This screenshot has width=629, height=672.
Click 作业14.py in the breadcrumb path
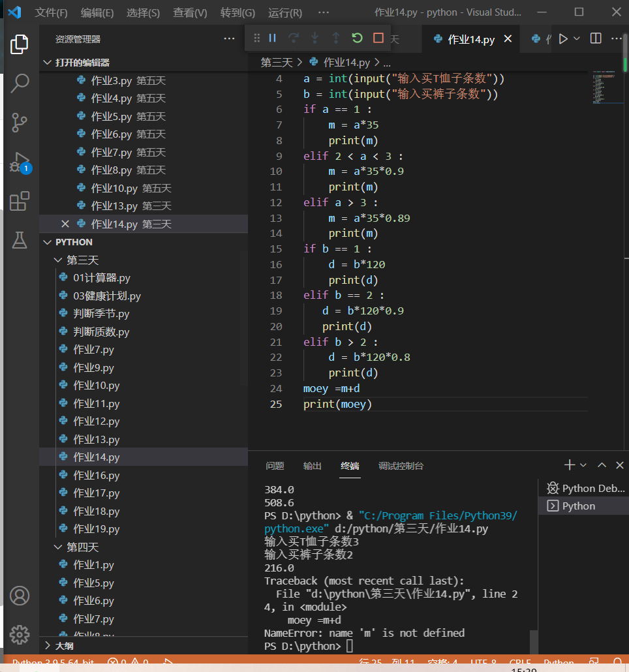tap(346, 63)
